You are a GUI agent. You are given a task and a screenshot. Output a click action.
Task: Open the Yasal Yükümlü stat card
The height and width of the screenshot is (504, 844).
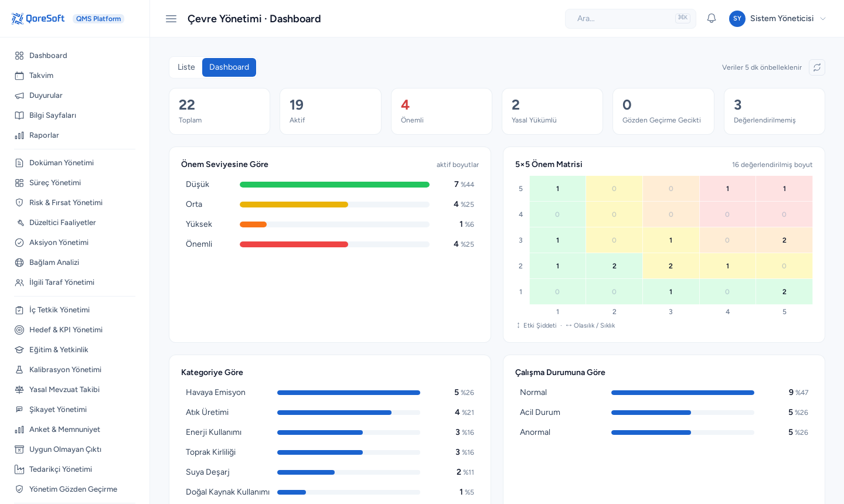(x=553, y=111)
